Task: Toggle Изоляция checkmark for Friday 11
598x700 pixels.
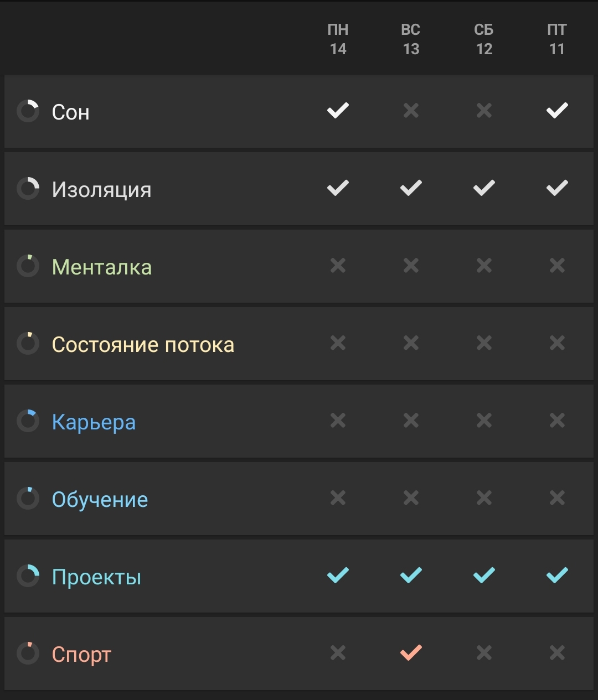Action: (x=557, y=188)
